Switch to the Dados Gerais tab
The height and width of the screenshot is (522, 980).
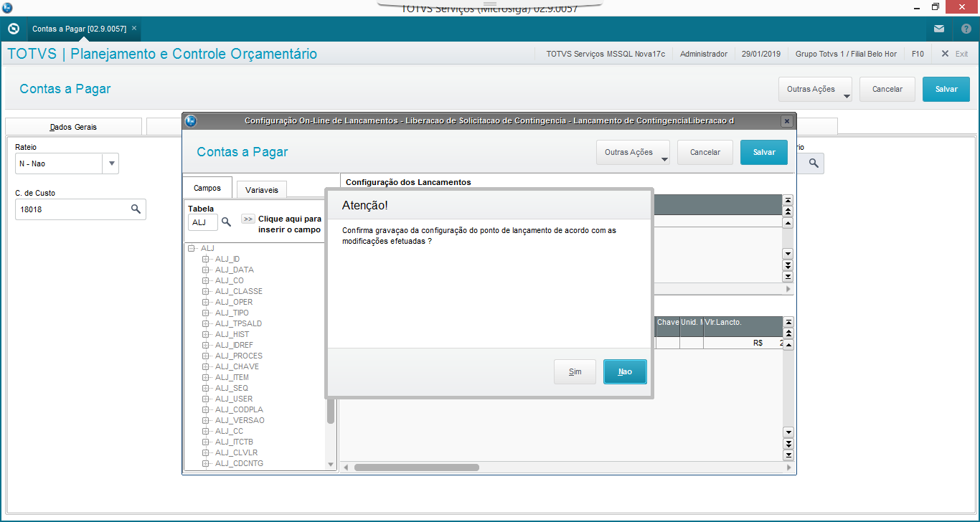tap(73, 127)
